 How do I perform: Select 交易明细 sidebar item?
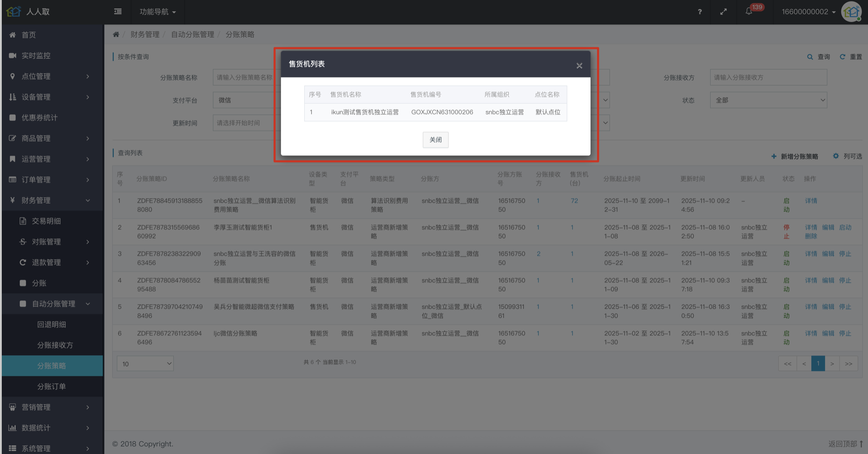coord(46,221)
